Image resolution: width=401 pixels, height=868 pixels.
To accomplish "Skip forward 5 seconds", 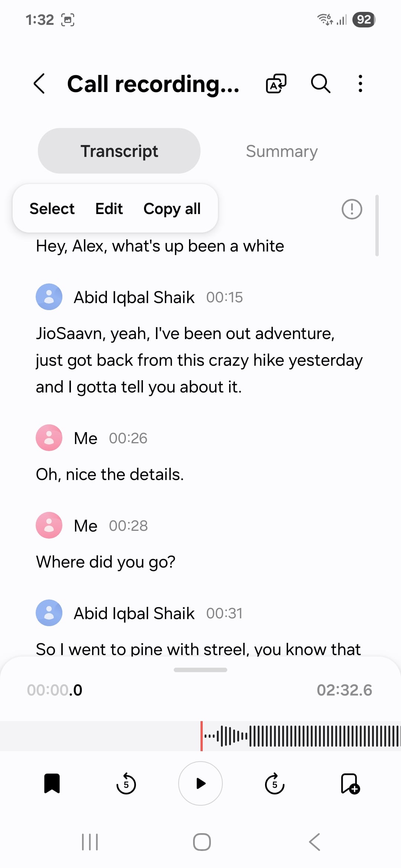I will 275,783.
